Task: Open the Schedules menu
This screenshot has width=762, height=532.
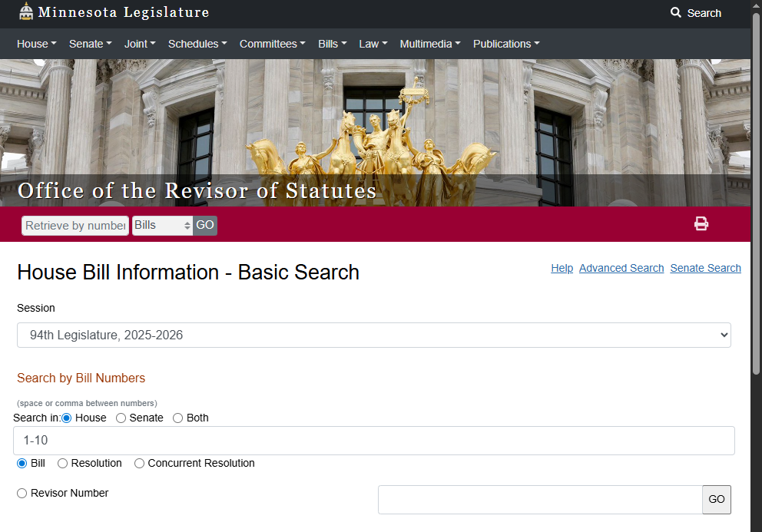Action: (x=197, y=44)
